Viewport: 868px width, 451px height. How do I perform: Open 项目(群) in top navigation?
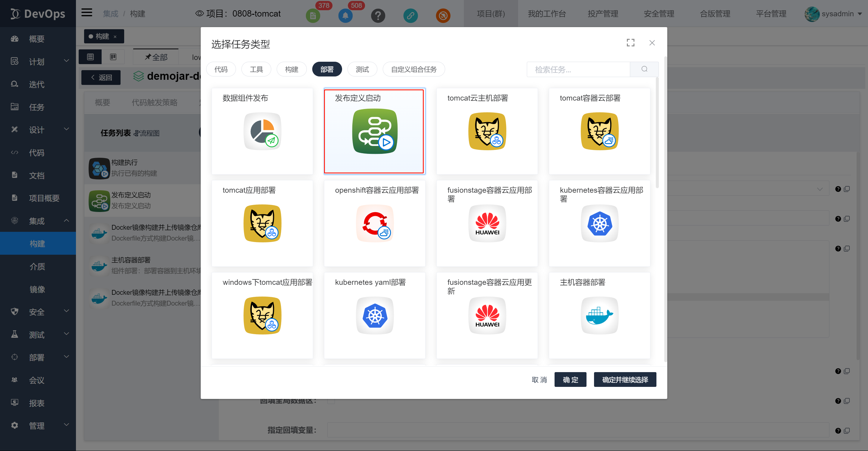click(x=491, y=14)
